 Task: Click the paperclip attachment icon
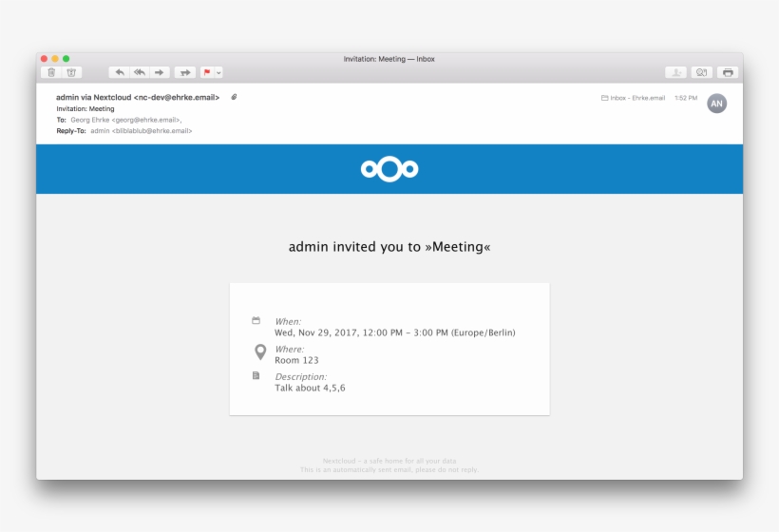point(234,97)
